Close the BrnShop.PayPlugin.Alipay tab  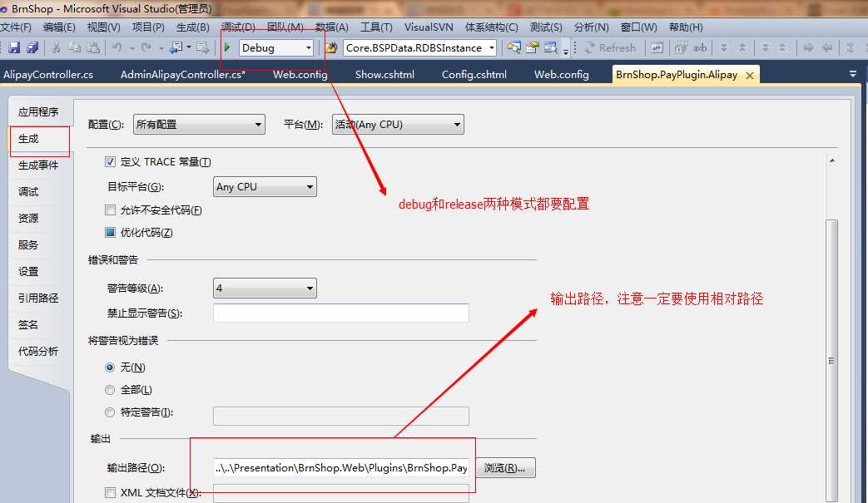(750, 75)
